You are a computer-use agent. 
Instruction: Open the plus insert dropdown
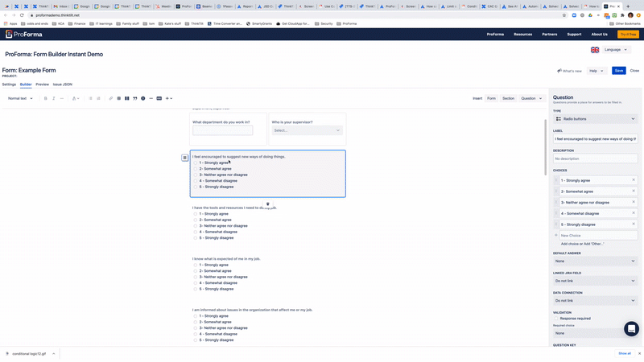click(169, 98)
